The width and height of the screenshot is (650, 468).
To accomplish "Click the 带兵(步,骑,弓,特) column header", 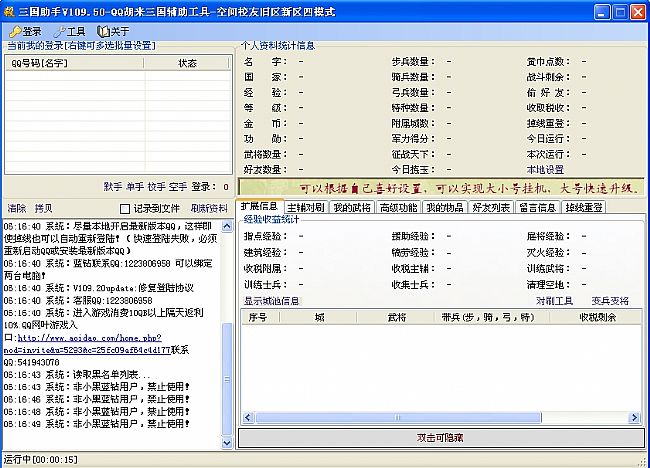I will 492,318.
